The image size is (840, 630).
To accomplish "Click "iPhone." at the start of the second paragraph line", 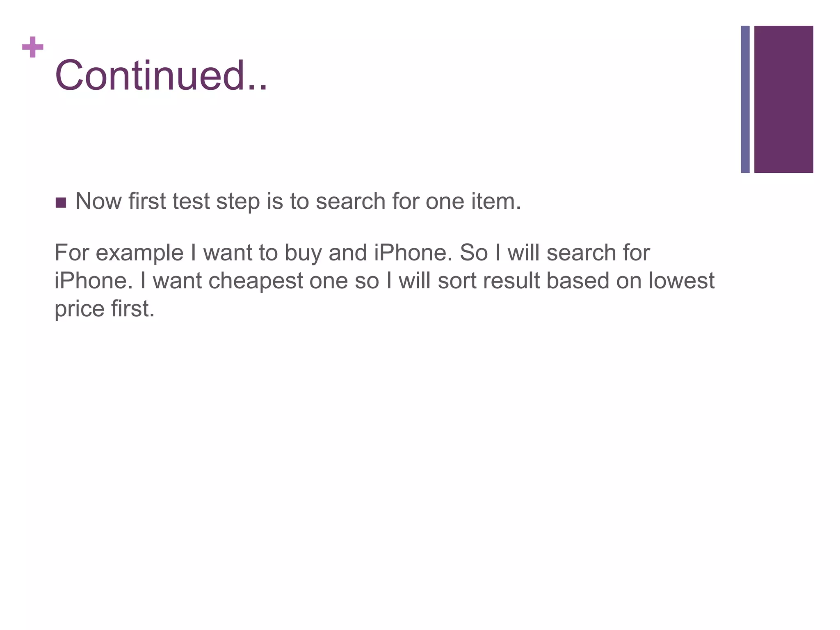I will [x=94, y=281].
